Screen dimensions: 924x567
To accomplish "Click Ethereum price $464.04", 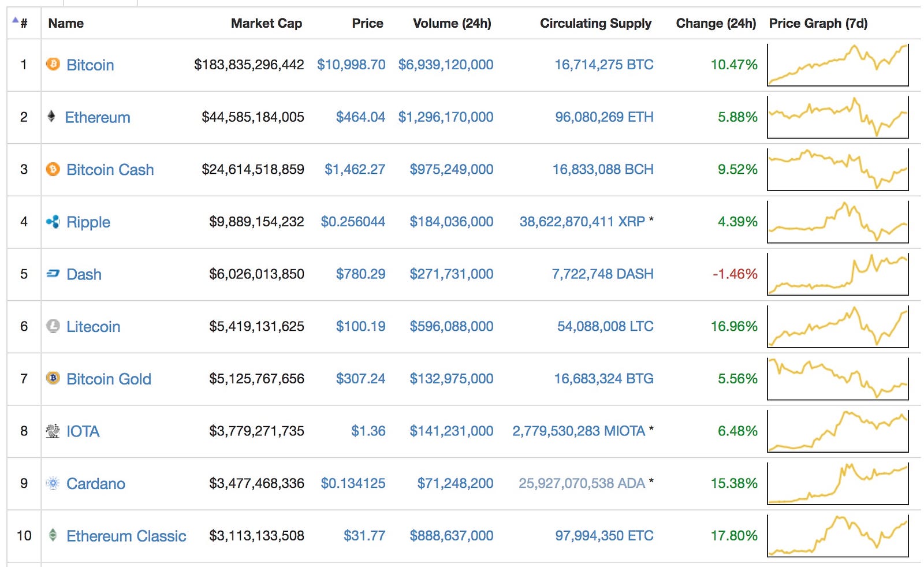I will click(361, 117).
